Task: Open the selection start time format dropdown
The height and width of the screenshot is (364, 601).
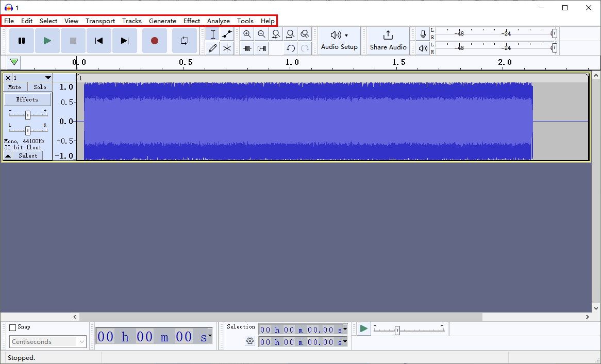Action: click(x=345, y=329)
